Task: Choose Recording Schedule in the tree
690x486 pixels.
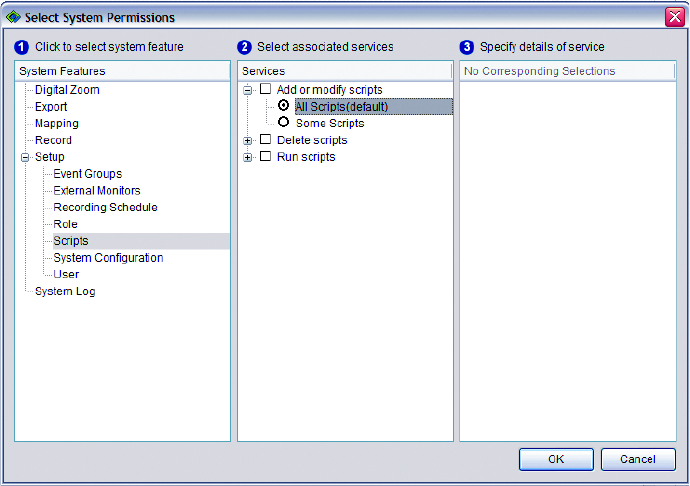Action: tap(105, 207)
